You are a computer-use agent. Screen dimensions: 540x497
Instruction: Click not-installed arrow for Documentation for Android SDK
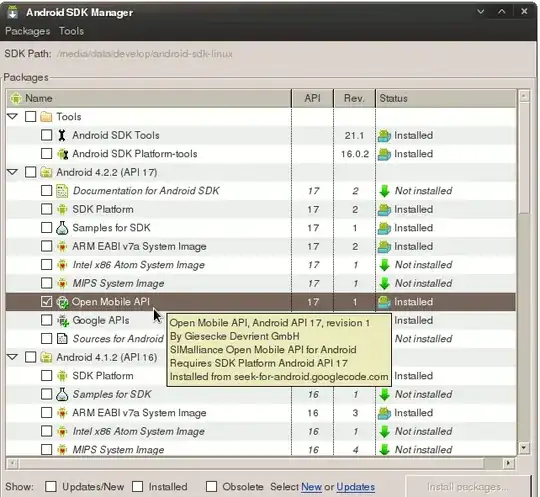[x=384, y=191]
